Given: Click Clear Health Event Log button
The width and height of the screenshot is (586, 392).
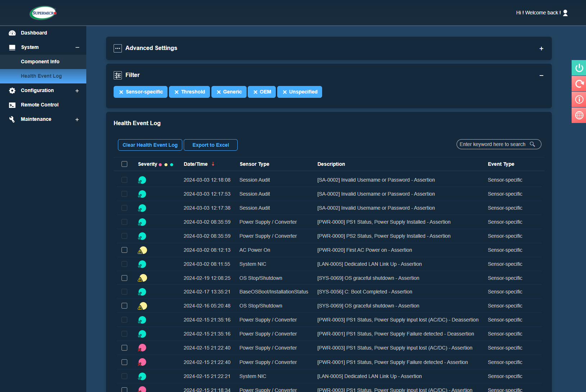Looking at the screenshot, I should click(150, 145).
